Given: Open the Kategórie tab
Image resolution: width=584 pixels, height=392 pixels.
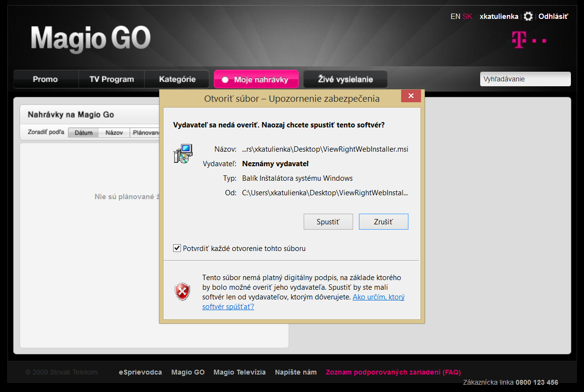Looking at the screenshot, I should [177, 79].
